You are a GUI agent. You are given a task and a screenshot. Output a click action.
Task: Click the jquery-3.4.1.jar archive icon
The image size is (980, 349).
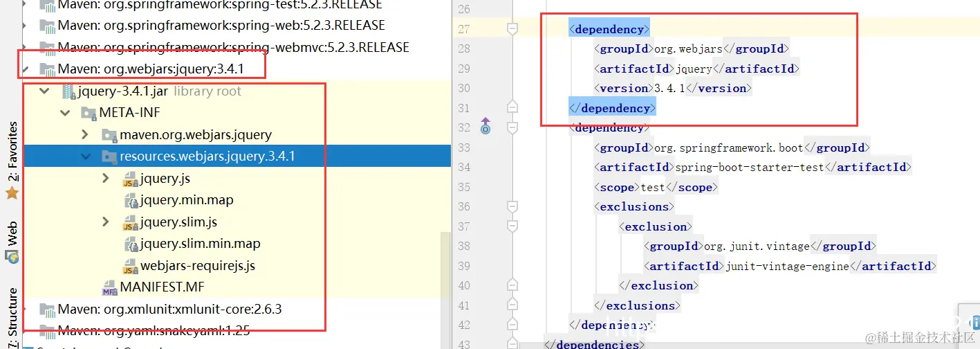(x=68, y=91)
